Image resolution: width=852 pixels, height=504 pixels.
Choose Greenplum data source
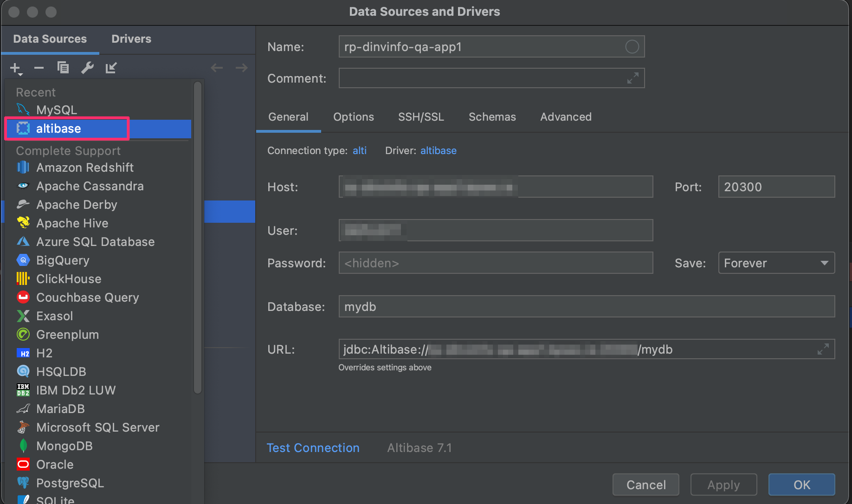(x=98, y=335)
